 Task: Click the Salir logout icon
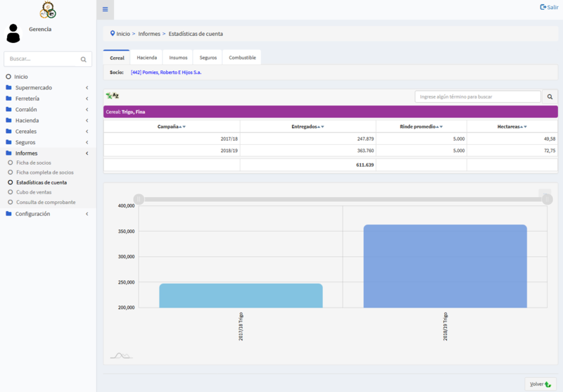click(543, 7)
